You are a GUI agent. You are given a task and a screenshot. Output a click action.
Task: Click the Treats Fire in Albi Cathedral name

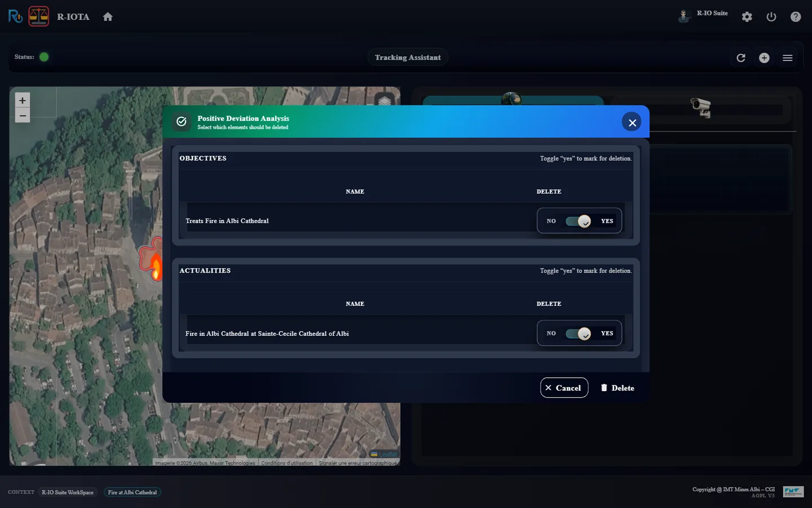[x=227, y=221]
